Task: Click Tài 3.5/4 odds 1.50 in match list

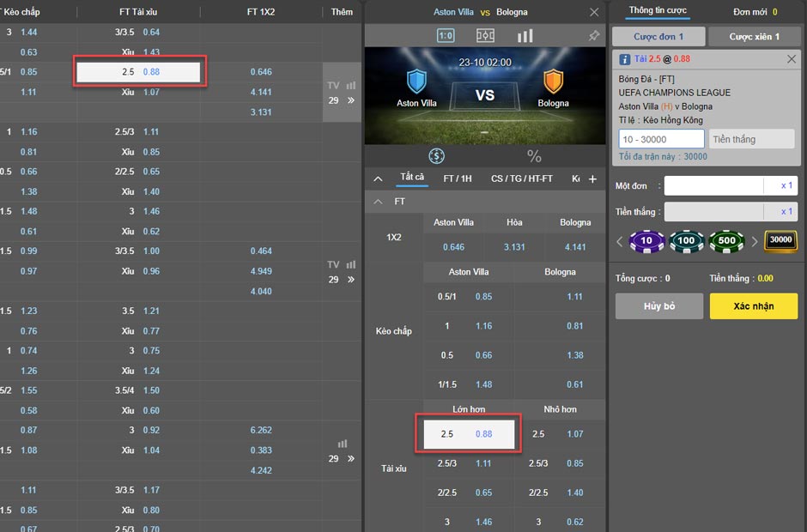Action: pyautogui.click(x=151, y=390)
